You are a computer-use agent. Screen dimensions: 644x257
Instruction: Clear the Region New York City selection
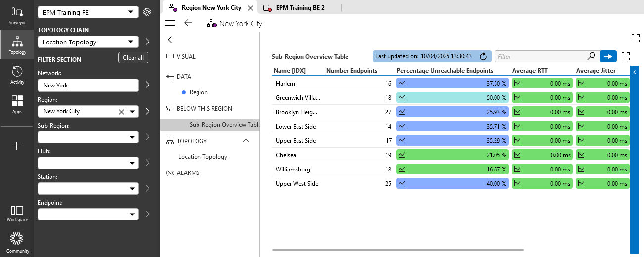[x=121, y=112]
